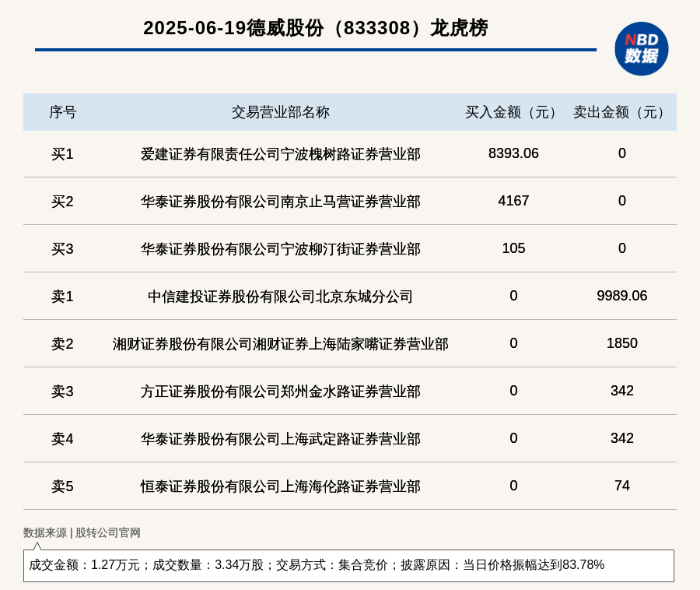Click the 4167 buy amount
The height and width of the screenshot is (590, 700).
[x=513, y=201]
